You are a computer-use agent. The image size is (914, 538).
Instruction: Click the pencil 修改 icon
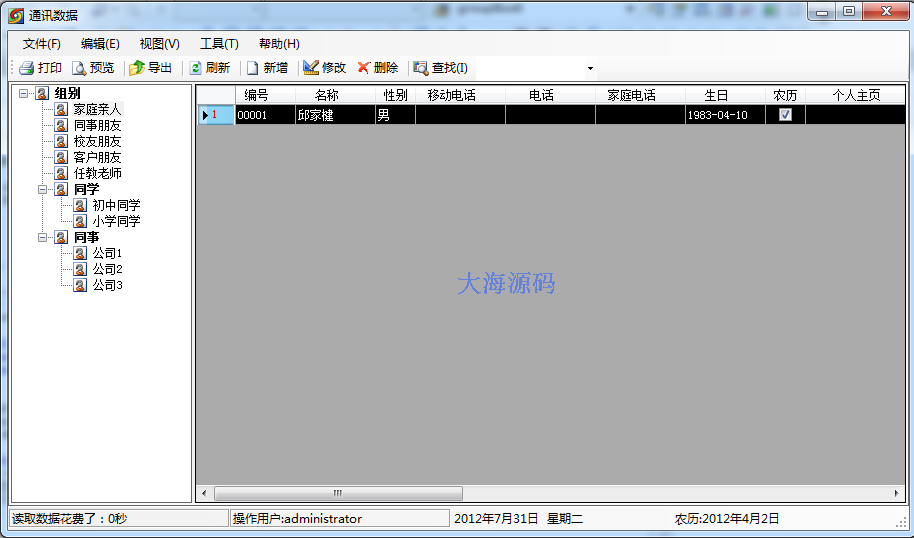pos(311,68)
